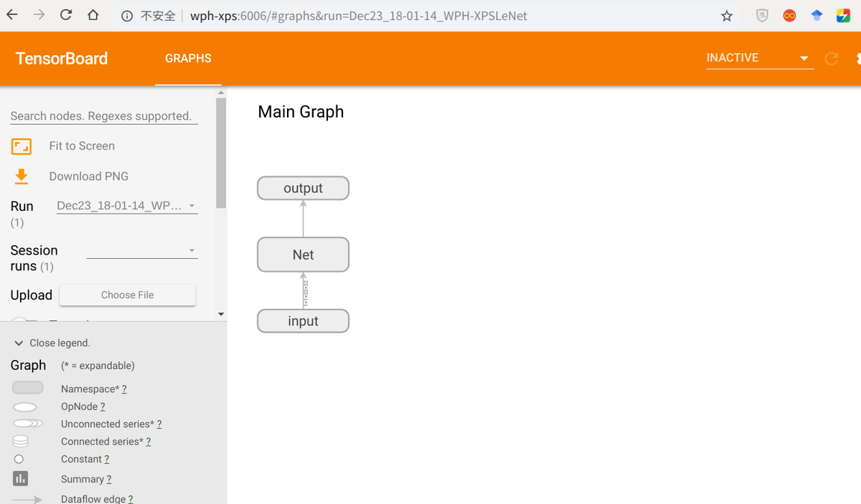Click the sidebar scrollbar thumb
The height and width of the screenshot is (504, 861).
click(221, 153)
